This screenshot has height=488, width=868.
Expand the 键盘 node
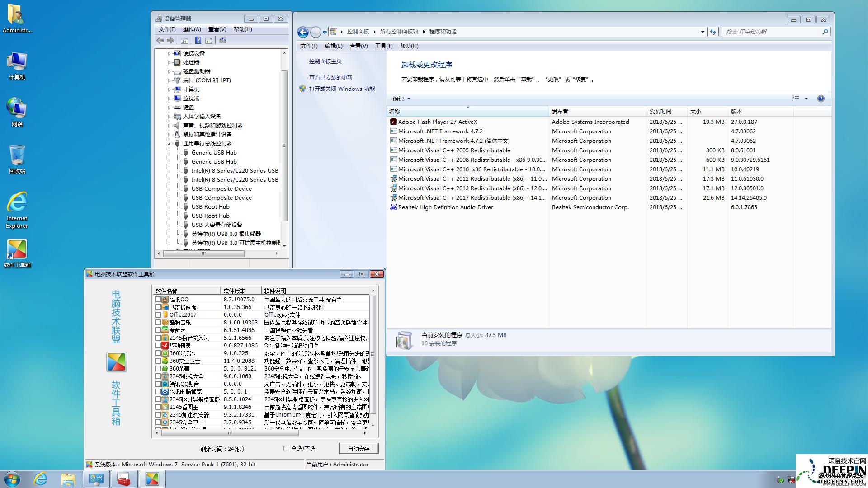point(170,108)
